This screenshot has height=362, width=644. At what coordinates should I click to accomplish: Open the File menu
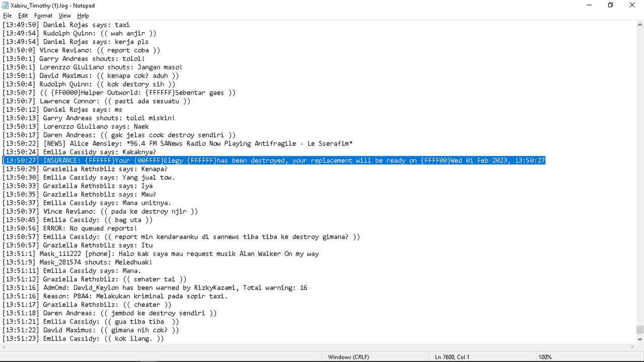coord(8,16)
